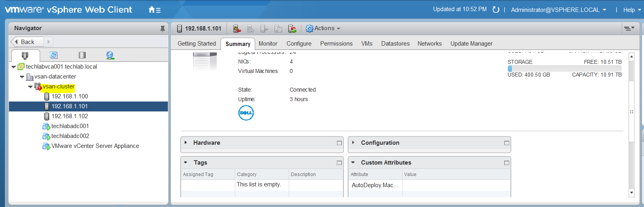Expand the Hardware panel
The width and height of the screenshot is (644, 207).
point(186,142)
